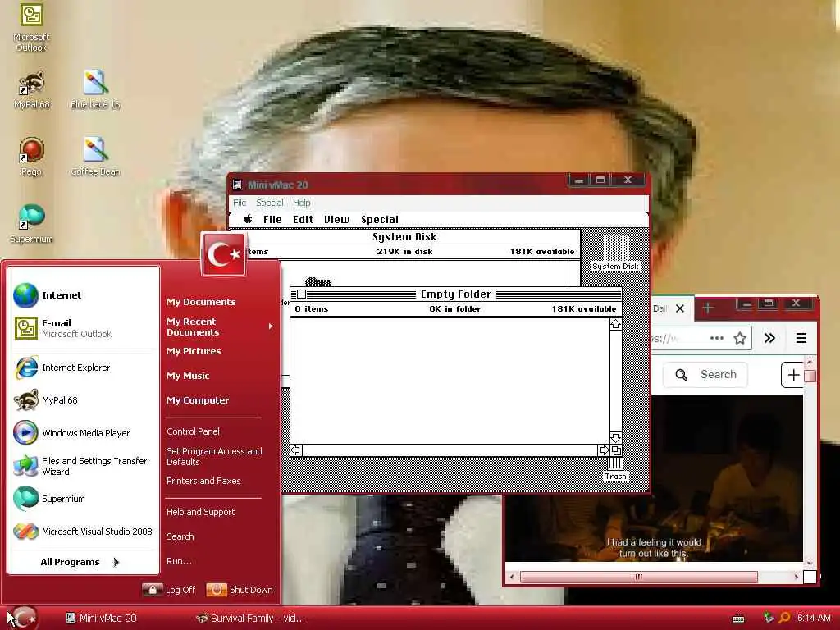This screenshot has height=630, width=840.
Task: Click Empty Folder scroll down arrow
Action: 615,438
